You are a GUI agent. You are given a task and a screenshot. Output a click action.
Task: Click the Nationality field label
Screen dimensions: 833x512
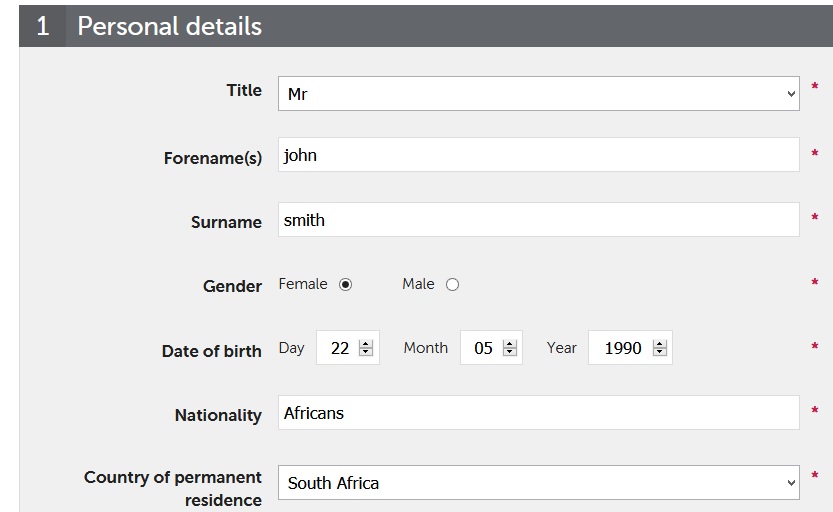[x=218, y=415]
